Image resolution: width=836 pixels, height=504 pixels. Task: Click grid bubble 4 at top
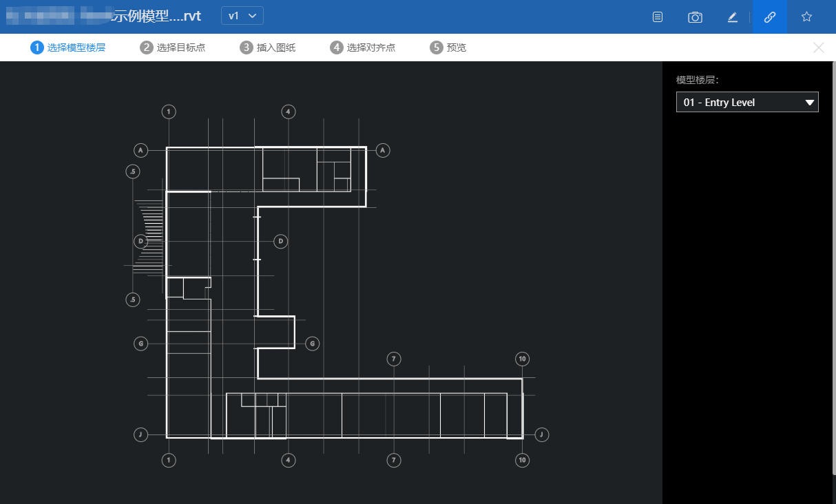point(289,112)
